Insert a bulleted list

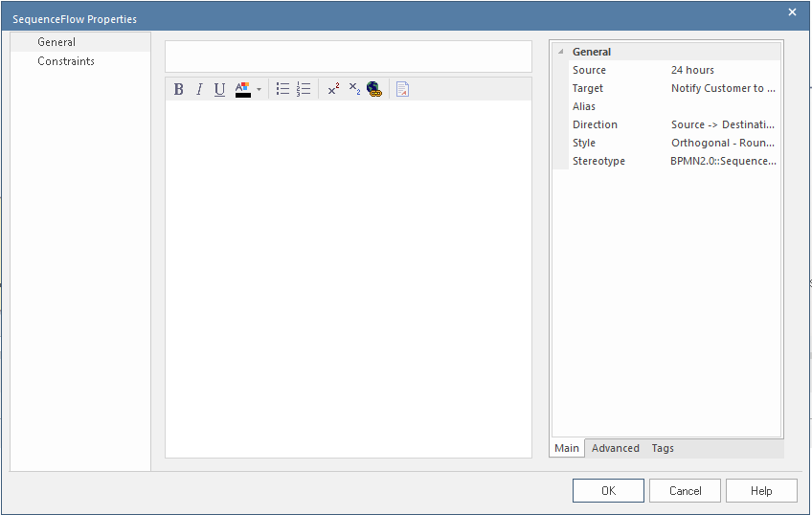(x=282, y=89)
